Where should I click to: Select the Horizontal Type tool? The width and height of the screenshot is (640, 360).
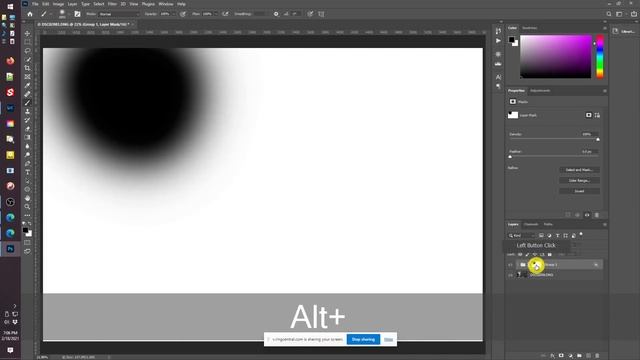click(x=27, y=172)
